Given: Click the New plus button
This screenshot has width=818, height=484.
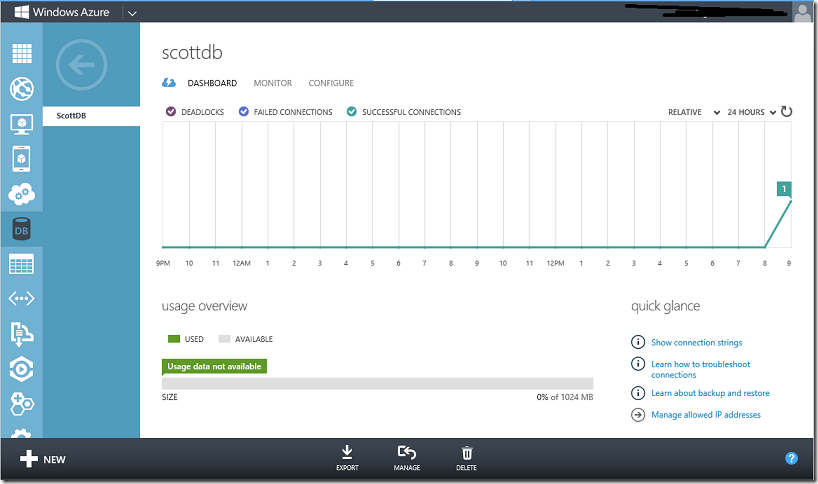Looking at the screenshot, I should tap(43, 459).
